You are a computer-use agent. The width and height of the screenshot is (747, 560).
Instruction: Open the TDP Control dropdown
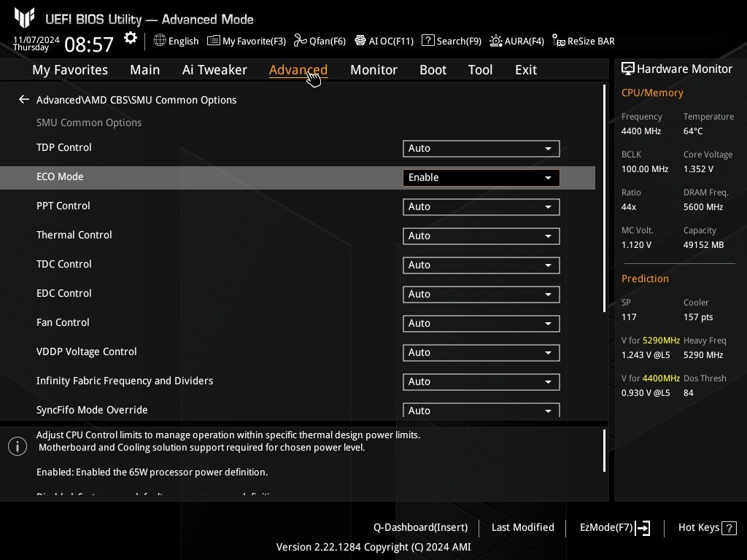click(481, 148)
